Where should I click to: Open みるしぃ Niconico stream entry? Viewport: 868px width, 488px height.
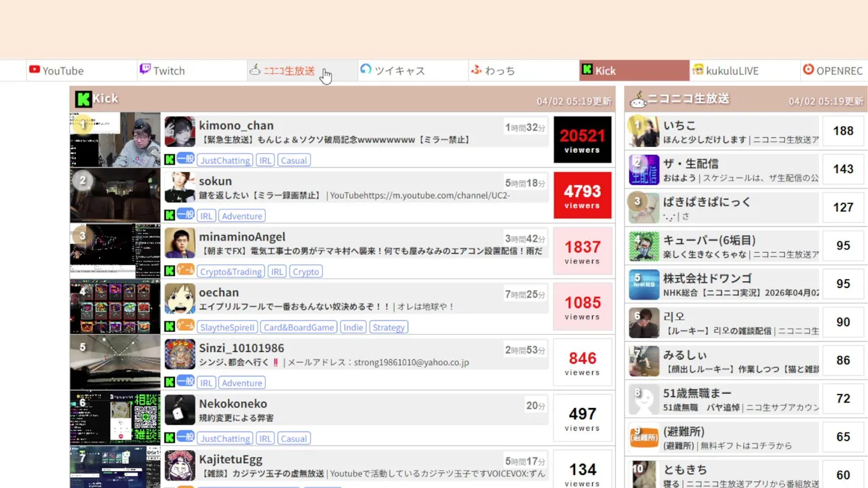[x=741, y=361]
